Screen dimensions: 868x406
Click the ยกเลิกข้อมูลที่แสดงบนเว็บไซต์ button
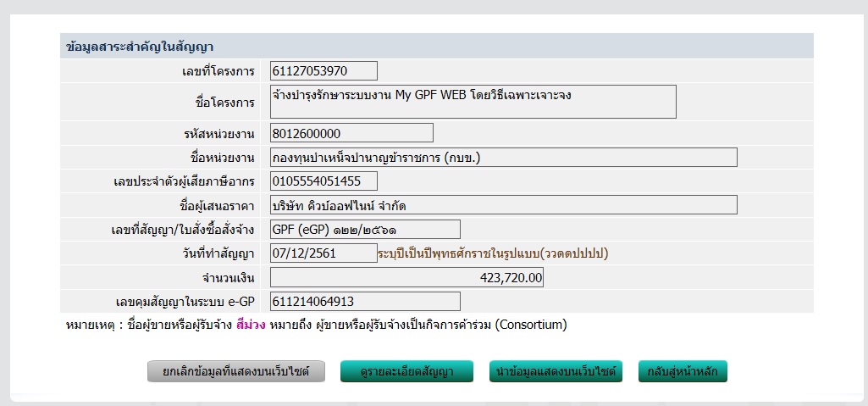(x=236, y=371)
